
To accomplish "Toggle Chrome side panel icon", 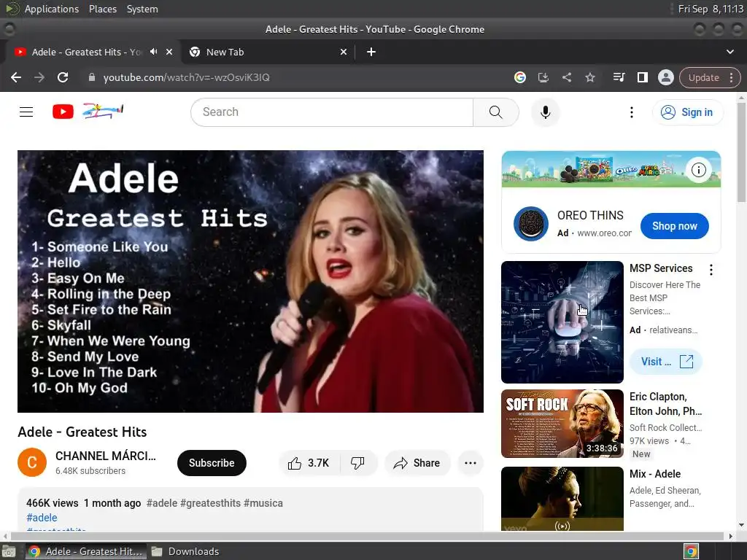I will point(642,77).
